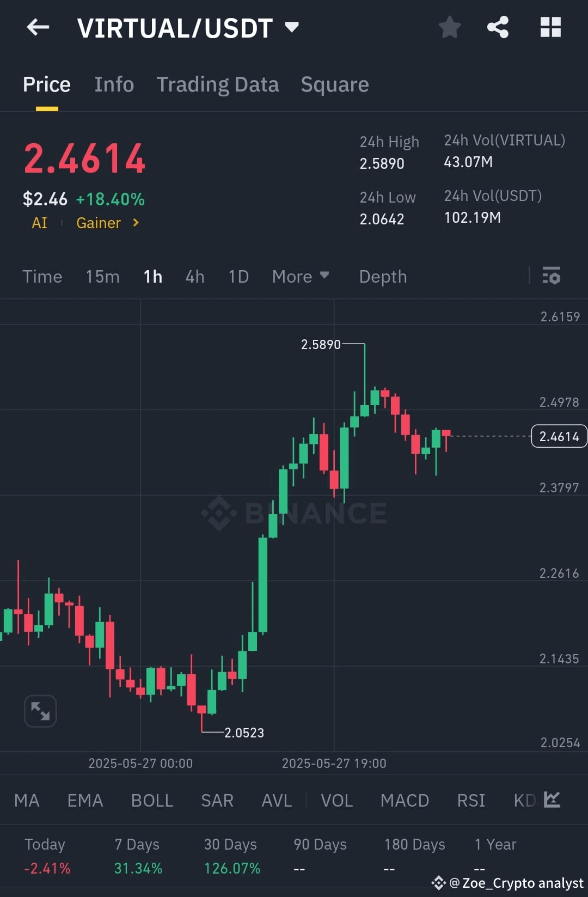
Task: Switch to the Trading Data tab
Action: (217, 84)
